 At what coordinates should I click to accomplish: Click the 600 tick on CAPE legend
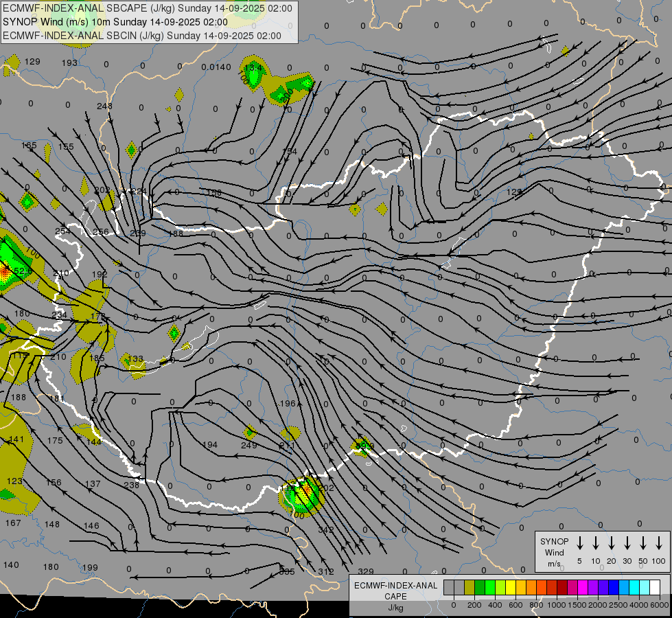point(515,605)
